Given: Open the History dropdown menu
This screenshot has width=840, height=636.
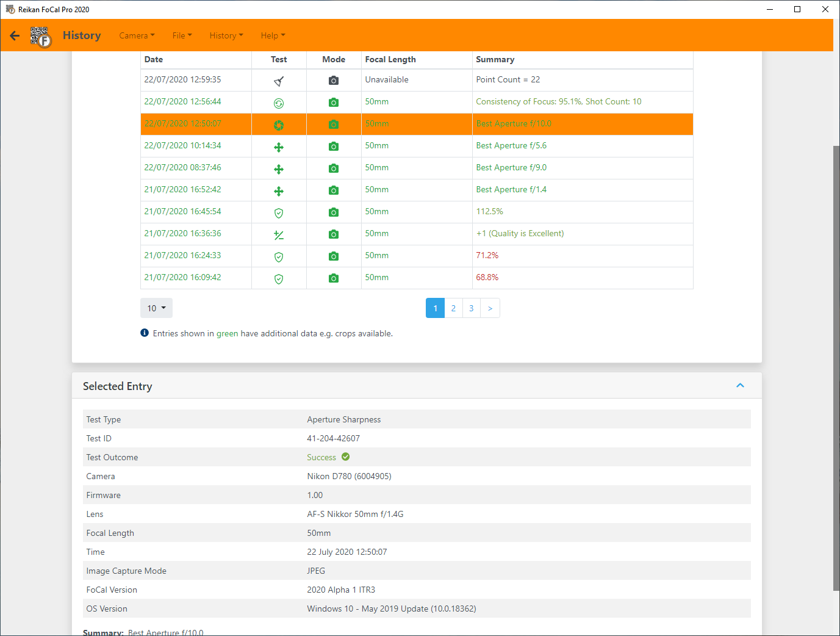Looking at the screenshot, I should coord(226,35).
